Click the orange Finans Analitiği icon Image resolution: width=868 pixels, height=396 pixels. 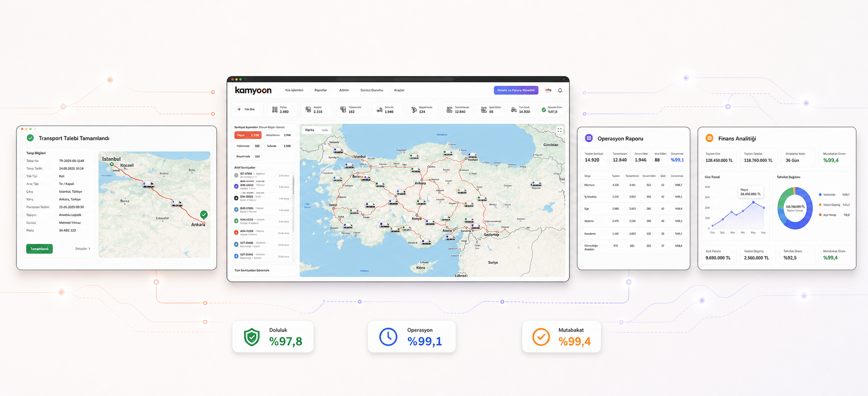[x=710, y=138]
